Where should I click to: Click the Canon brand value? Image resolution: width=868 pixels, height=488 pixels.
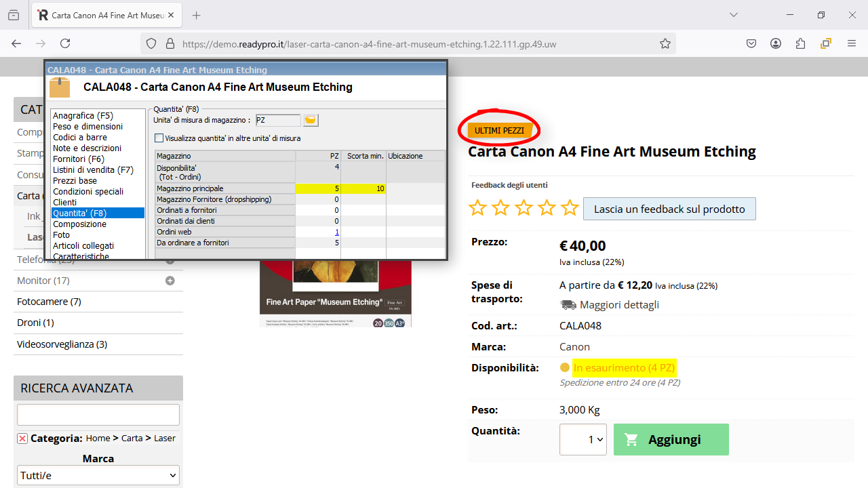pyautogui.click(x=574, y=346)
